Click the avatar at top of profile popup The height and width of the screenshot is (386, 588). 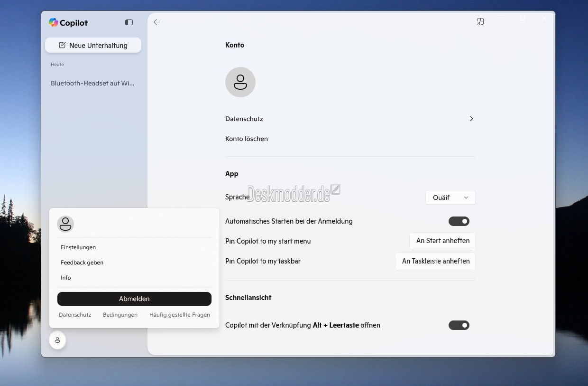(65, 224)
